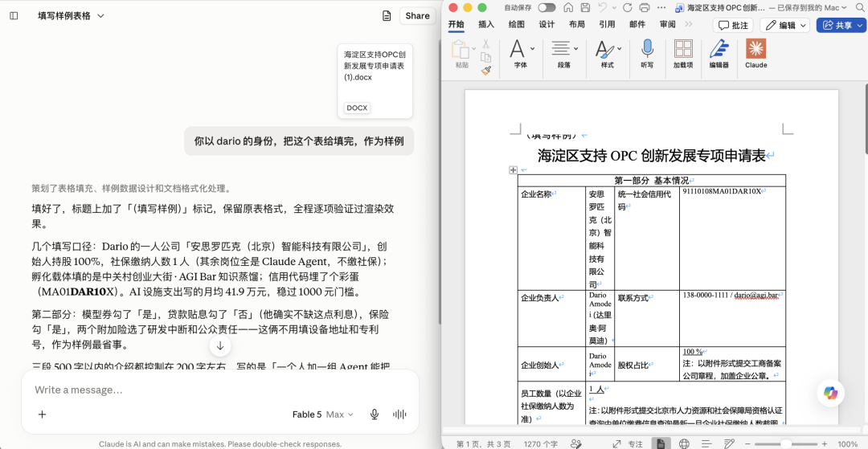The image size is (868, 449).
Task: Click the dario@agi.bar email in the table
Action: (x=756, y=295)
